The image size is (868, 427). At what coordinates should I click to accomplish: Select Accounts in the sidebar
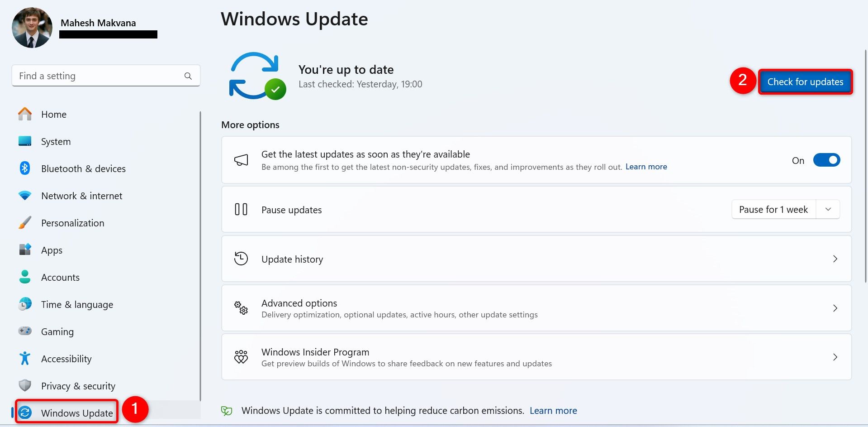pyautogui.click(x=60, y=277)
